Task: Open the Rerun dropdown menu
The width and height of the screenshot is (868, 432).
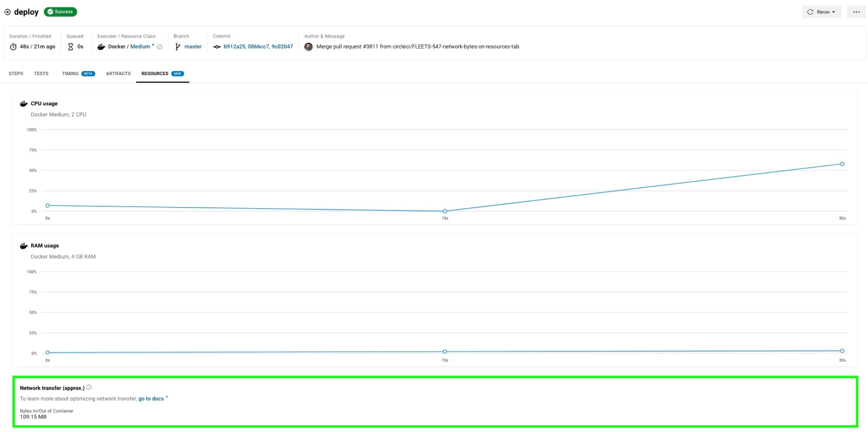Action: (x=821, y=12)
